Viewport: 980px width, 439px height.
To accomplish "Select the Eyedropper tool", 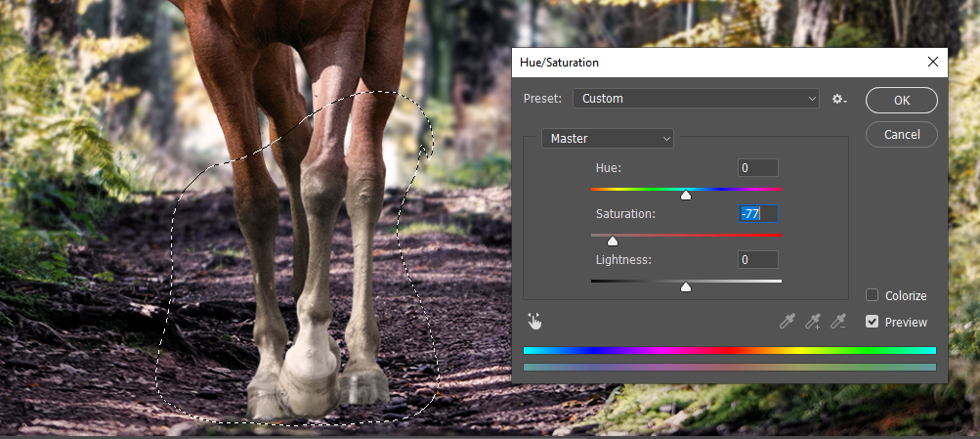I will pos(787,322).
